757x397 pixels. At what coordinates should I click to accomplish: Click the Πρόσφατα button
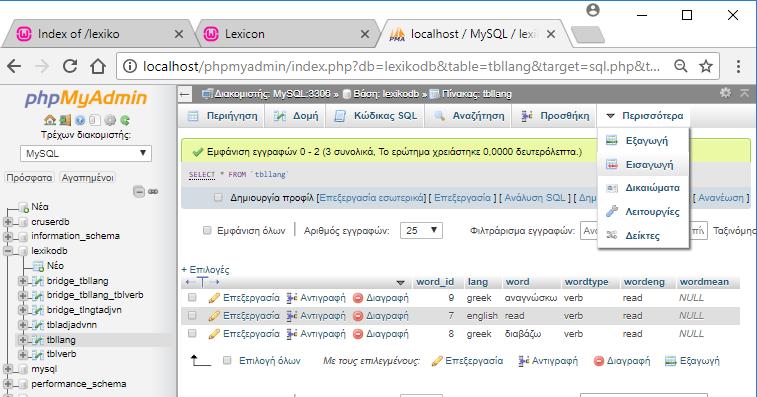point(29,178)
